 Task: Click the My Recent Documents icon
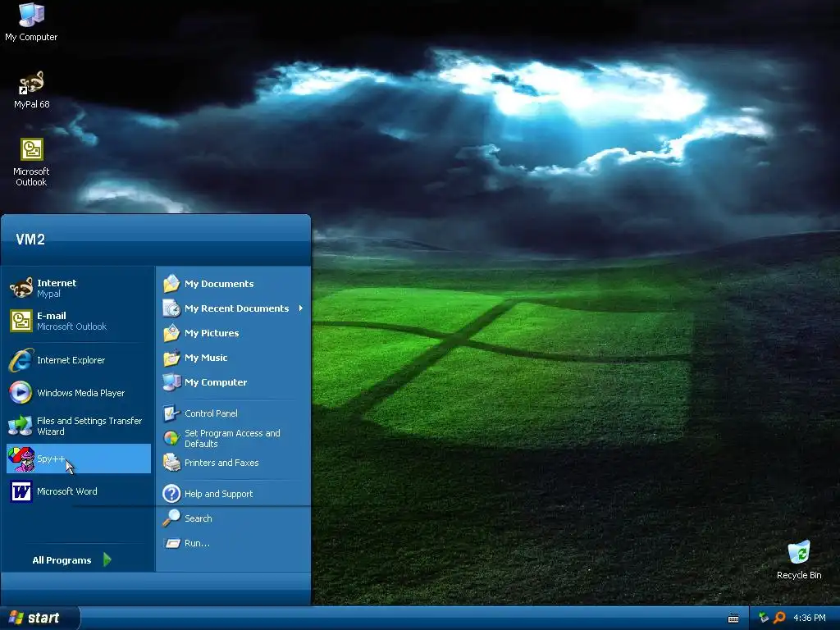pyautogui.click(x=171, y=308)
